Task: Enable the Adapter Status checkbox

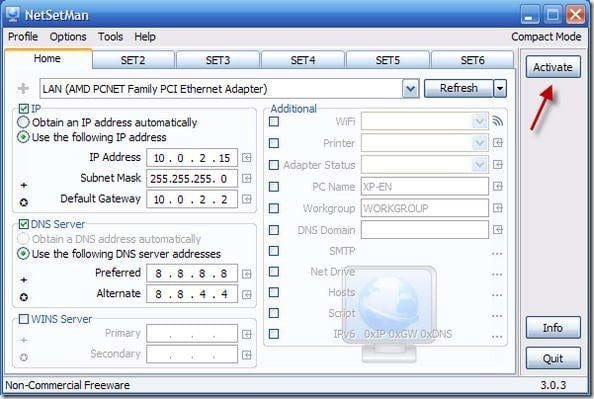Action: pyautogui.click(x=274, y=165)
